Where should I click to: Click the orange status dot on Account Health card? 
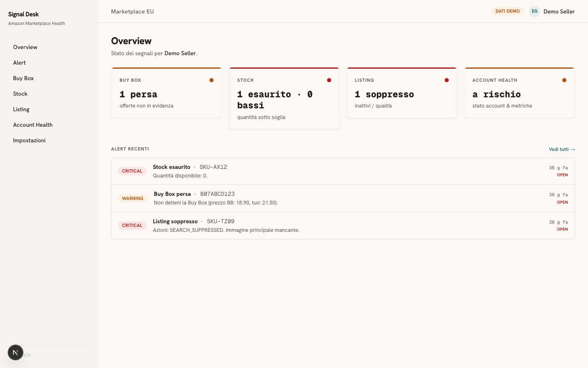click(x=564, y=80)
